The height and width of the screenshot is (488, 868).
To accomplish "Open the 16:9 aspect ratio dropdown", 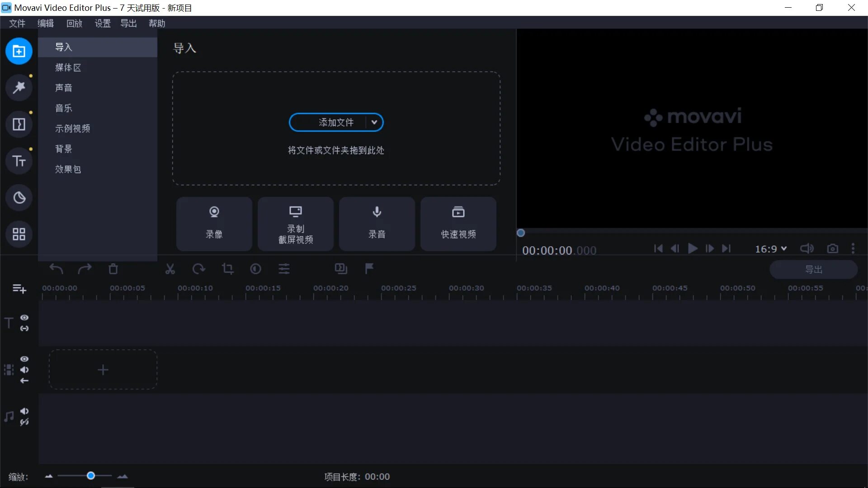I will 771,249.
